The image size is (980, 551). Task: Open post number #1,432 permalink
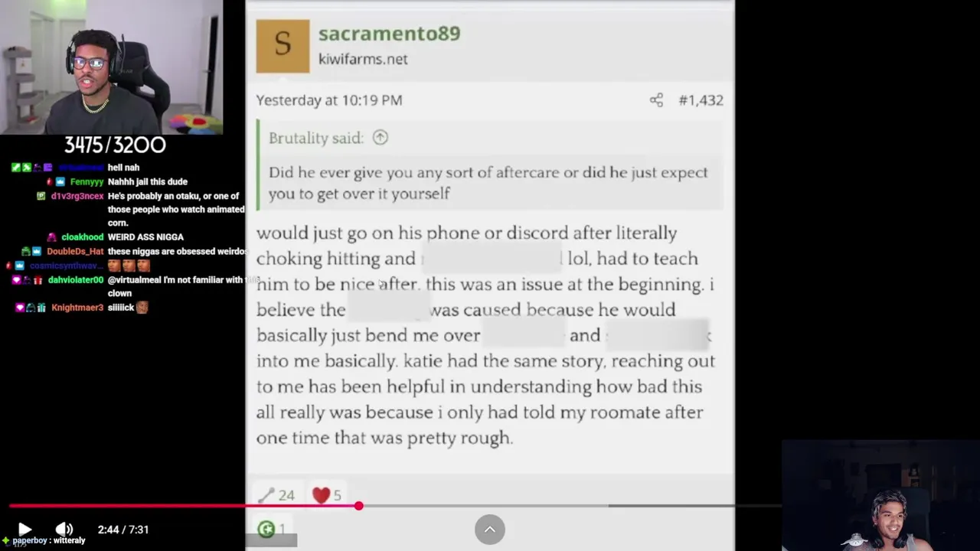[701, 100]
